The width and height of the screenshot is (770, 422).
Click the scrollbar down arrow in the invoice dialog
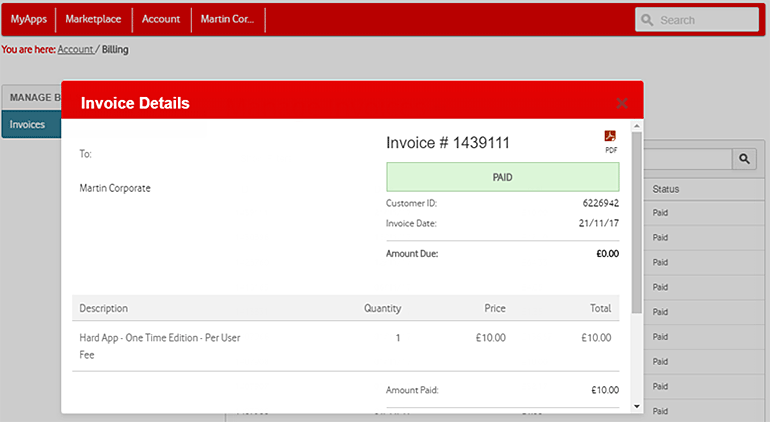click(x=637, y=406)
